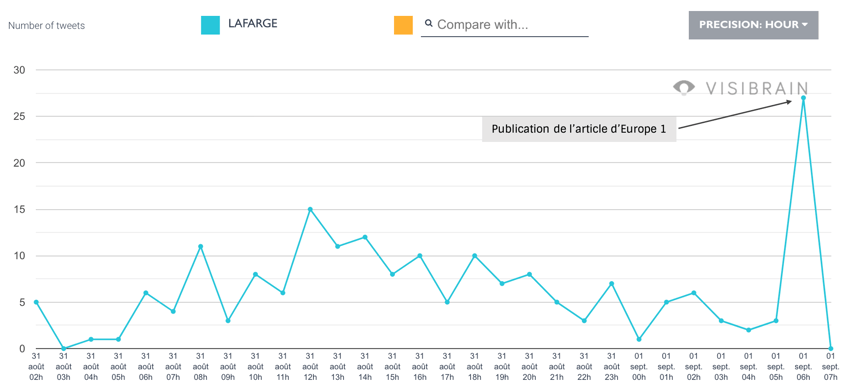Click the 15 value on the y-axis
The image size is (850, 390).
point(19,209)
